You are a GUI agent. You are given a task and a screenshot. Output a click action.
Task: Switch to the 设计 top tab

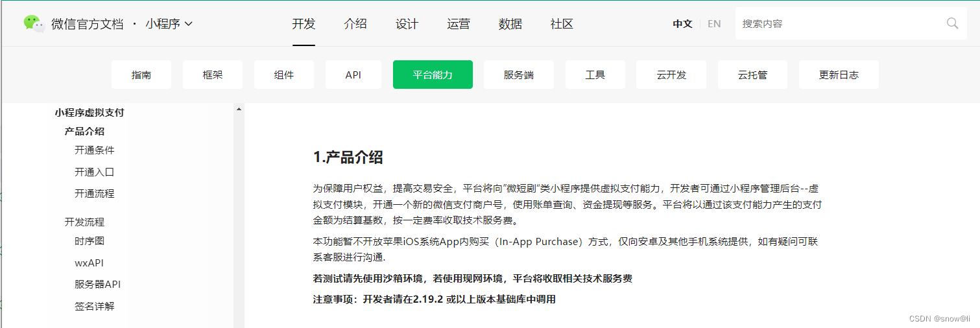tap(407, 24)
